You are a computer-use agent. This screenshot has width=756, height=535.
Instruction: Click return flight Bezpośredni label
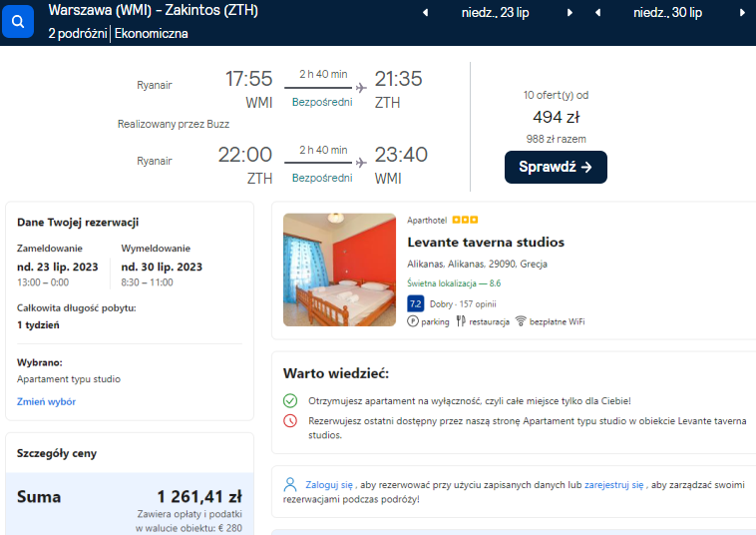click(x=322, y=178)
